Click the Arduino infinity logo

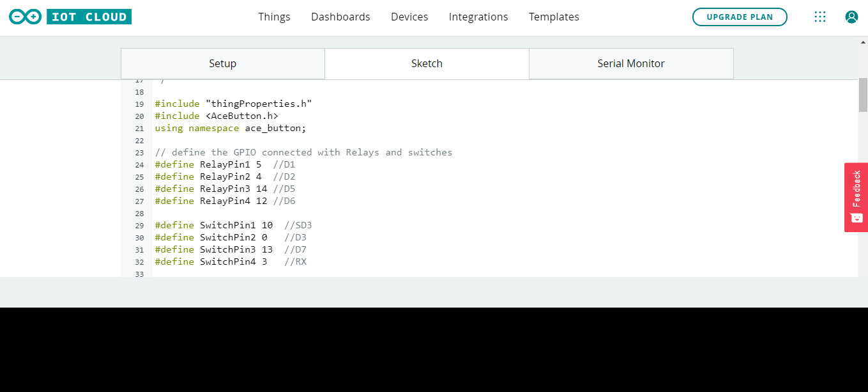[x=24, y=17]
